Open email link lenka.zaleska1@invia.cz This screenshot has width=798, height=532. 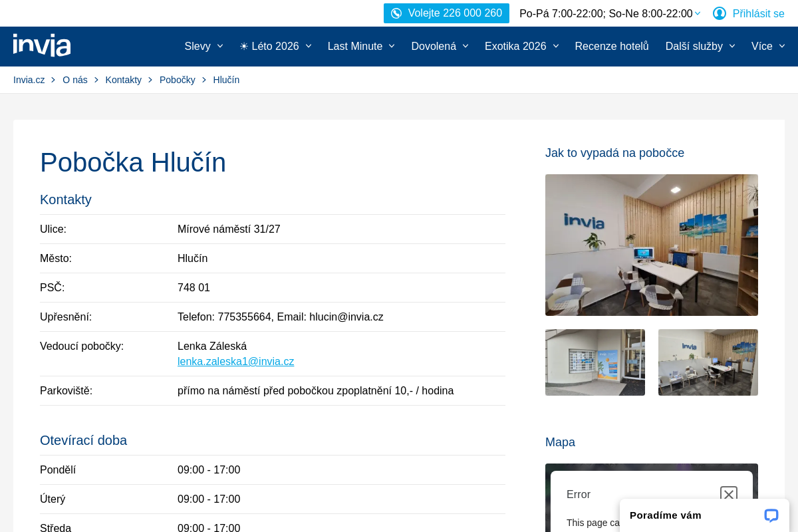pyautogui.click(x=235, y=361)
